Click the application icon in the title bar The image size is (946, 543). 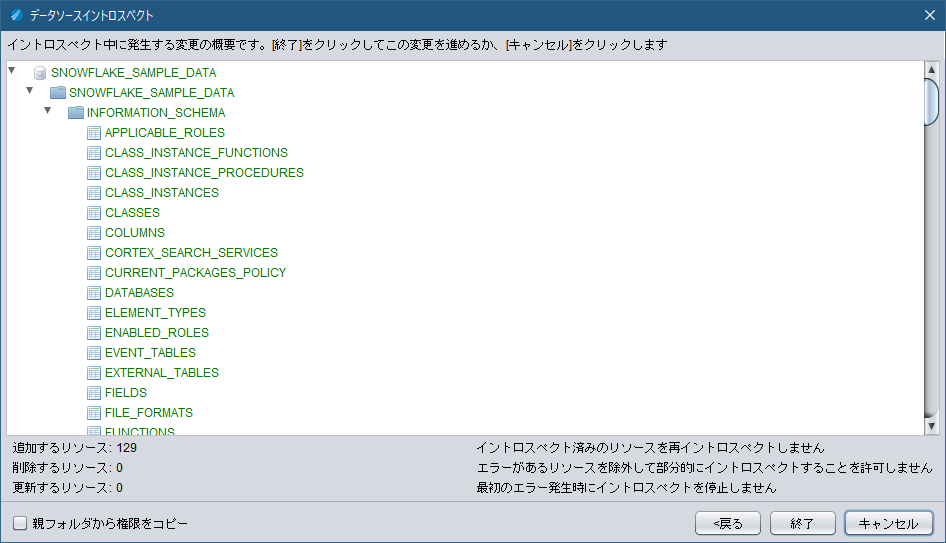pyautogui.click(x=17, y=15)
